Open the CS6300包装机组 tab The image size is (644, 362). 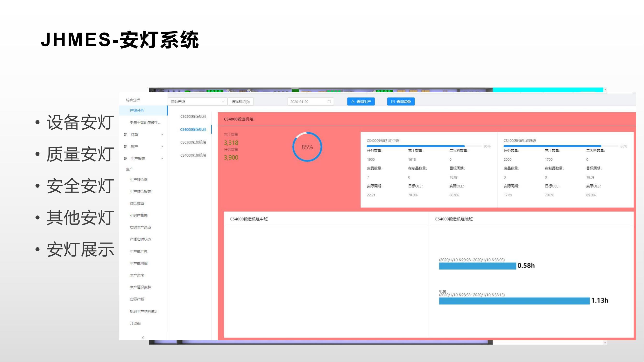[x=193, y=142]
